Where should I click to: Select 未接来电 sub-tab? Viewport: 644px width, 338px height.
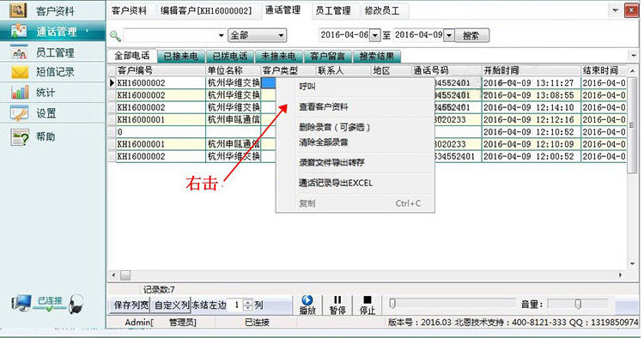278,57
